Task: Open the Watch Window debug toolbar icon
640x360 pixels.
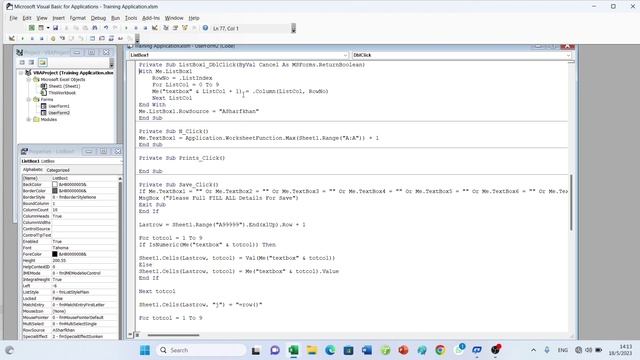Action: point(111,38)
